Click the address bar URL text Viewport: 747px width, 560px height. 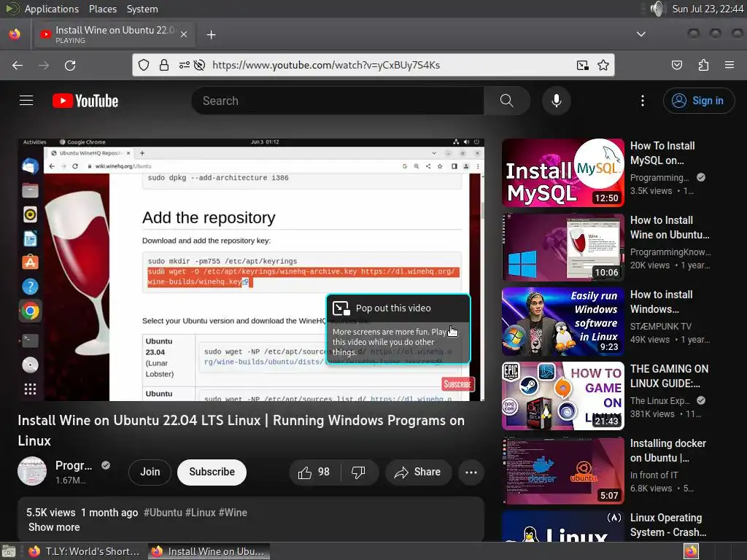326,65
